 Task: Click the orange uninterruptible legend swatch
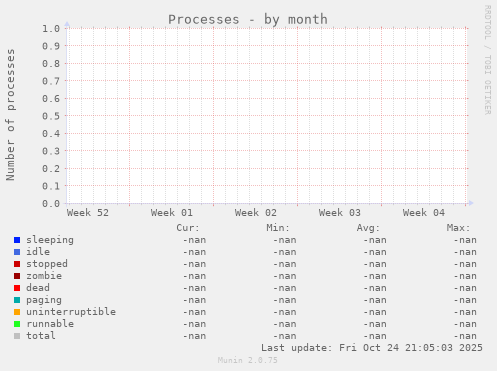pyautogui.click(x=17, y=312)
